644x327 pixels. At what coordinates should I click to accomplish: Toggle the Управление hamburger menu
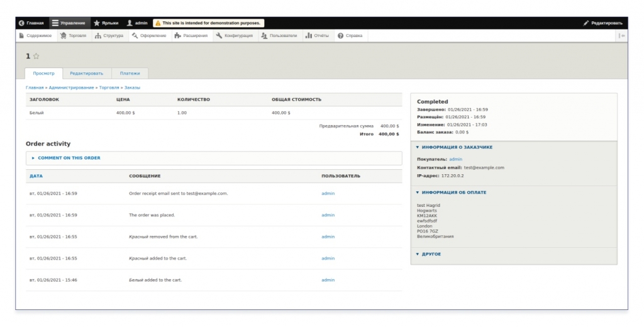coord(68,23)
